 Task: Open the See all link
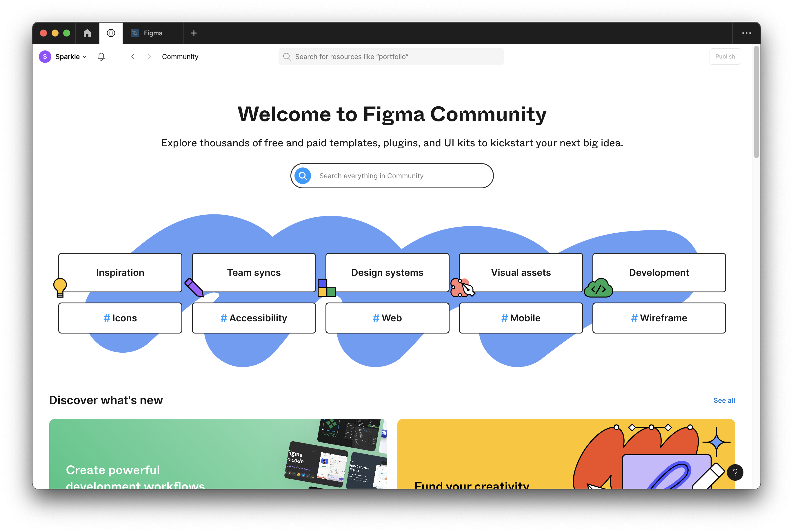point(724,400)
